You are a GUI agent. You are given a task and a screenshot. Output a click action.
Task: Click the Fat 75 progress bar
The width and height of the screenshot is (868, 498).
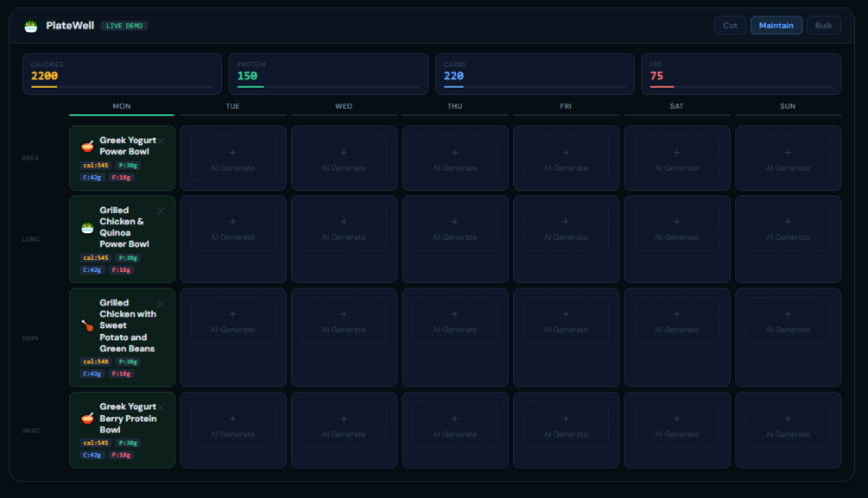741,87
